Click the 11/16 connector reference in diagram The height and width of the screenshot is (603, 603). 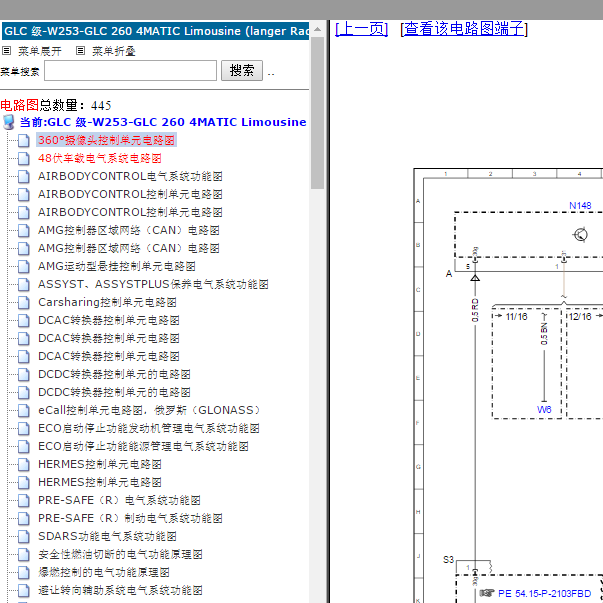tap(516, 316)
